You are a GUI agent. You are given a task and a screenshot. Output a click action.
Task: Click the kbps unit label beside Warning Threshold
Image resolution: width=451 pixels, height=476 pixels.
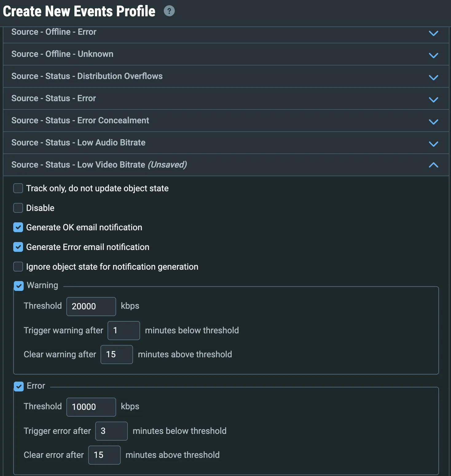[x=130, y=306]
